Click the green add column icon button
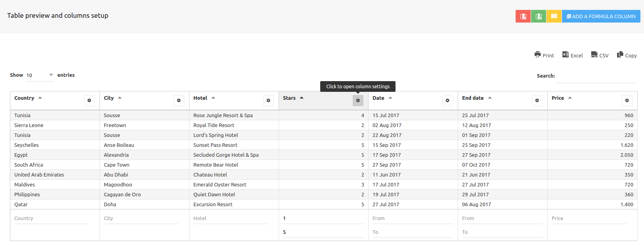Screen dimensions: 644x245 click(x=539, y=16)
